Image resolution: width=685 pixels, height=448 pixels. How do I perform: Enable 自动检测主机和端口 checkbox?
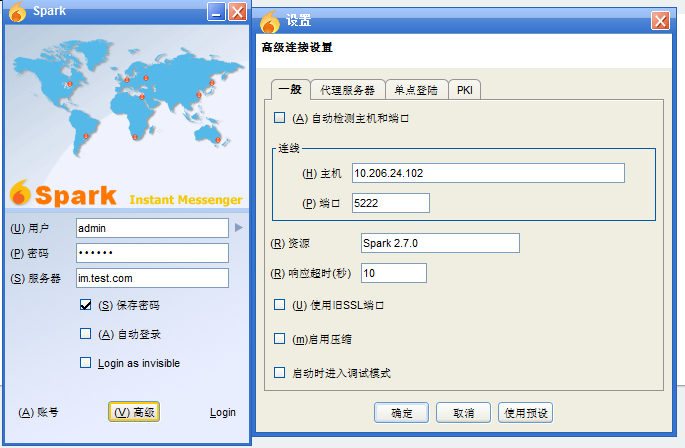pos(280,118)
